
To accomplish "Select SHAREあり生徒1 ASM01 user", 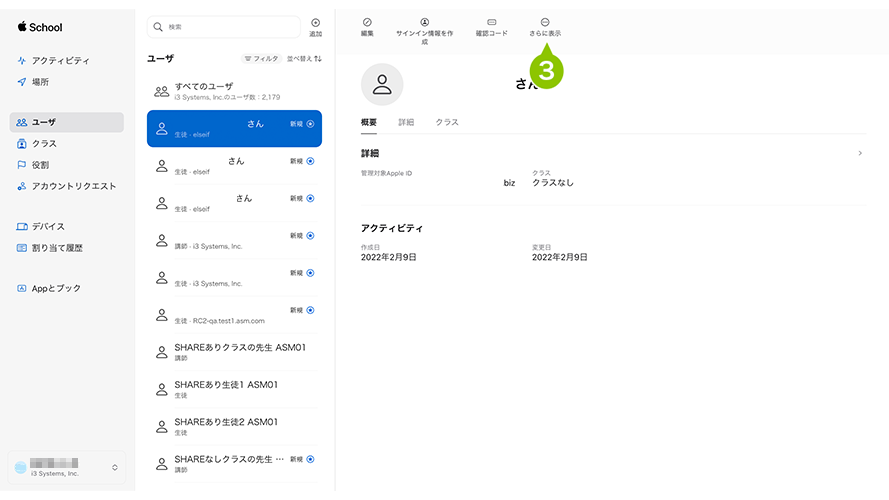I will (234, 389).
